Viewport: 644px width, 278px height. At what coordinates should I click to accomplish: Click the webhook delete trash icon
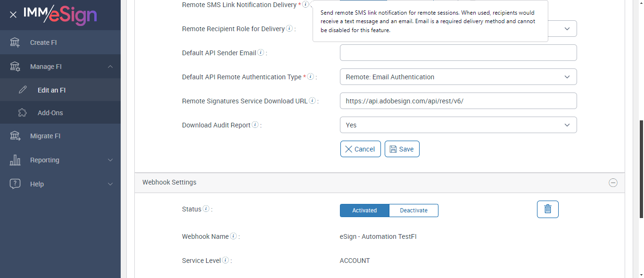[x=547, y=209]
